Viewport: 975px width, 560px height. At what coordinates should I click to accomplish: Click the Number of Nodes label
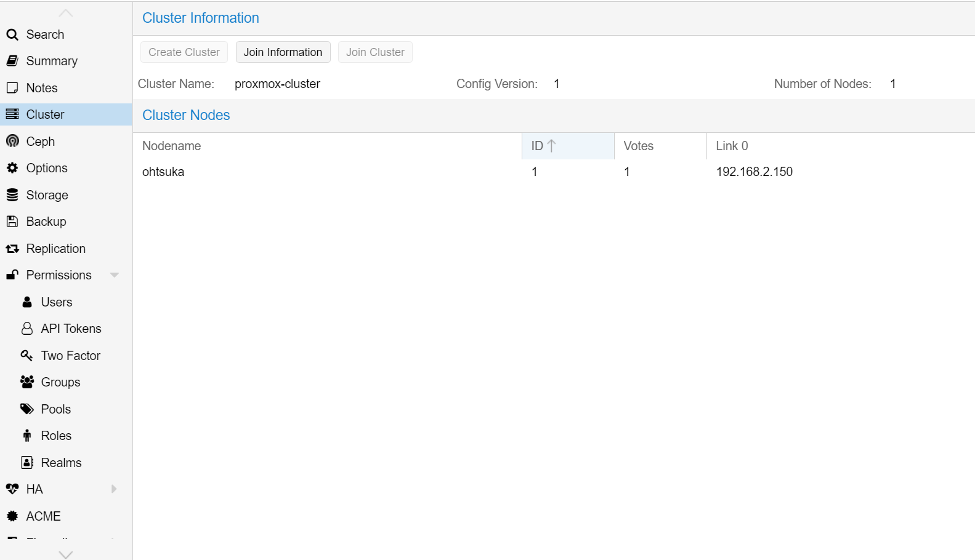point(822,84)
